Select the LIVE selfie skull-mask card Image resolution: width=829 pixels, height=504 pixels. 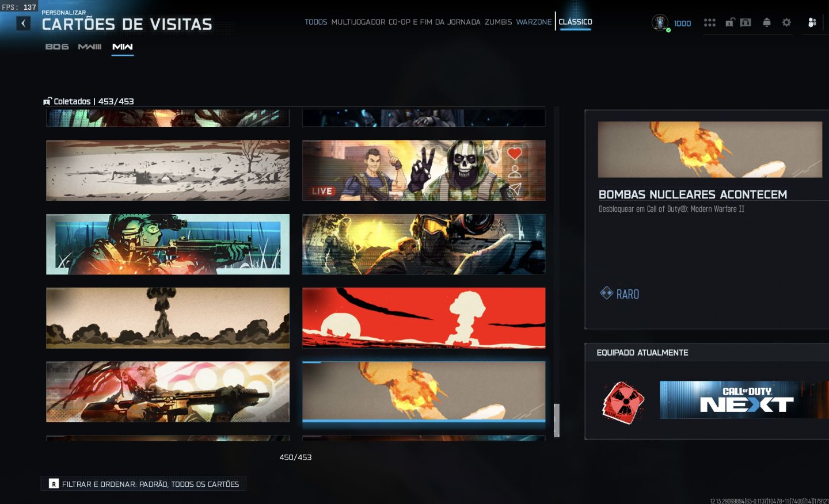[x=424, y=170]
